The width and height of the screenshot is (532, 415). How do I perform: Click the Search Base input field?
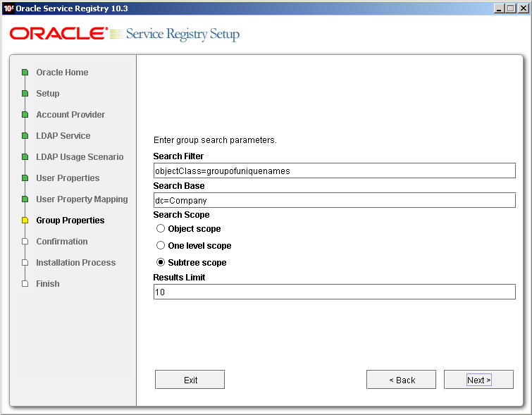335,200
